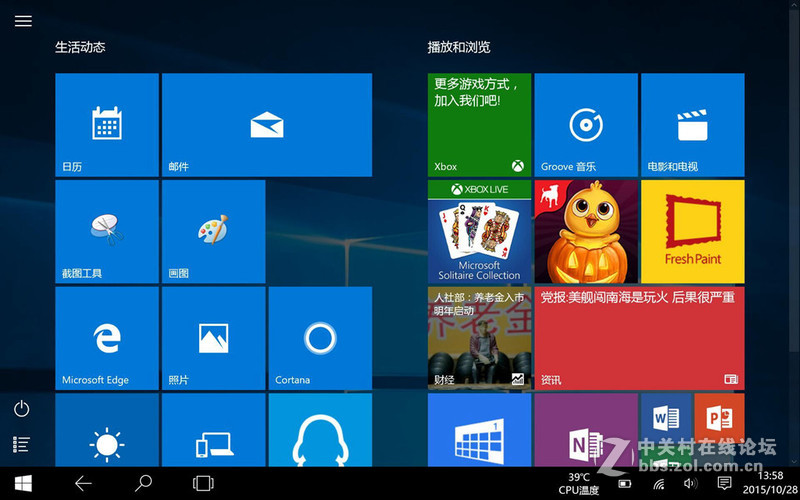Launch the 截图工具 snipping tool tile
The height and width of the screenshot is (500, 800).
[x=107, y=232]
